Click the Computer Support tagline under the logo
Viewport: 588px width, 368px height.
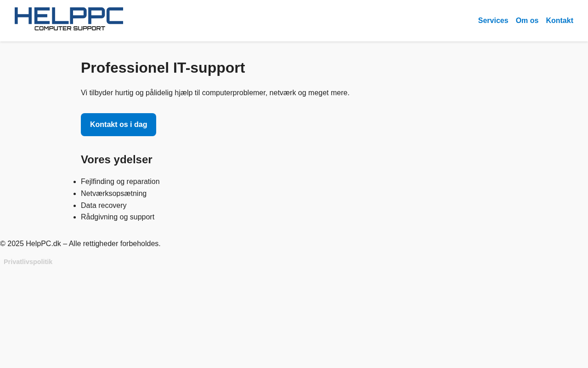pyautogui.click(x=70, y=28)
